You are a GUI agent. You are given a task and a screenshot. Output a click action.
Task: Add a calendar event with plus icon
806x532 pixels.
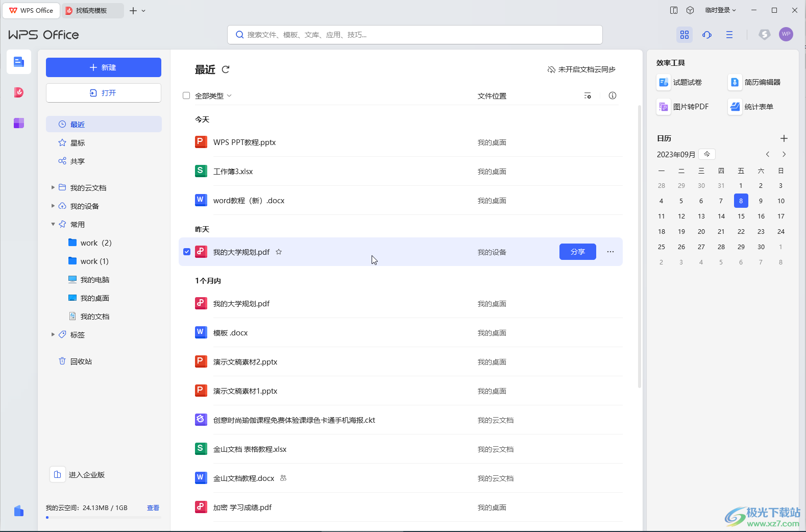click(784, 138)
